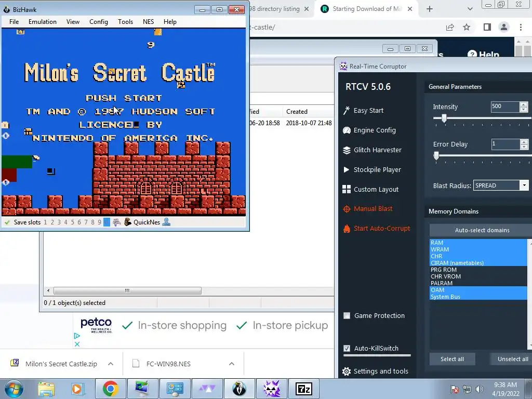This screenshot has height=399, width=532.
Task: Switch to RTCV purple monster taskbar icon
Action: click(271, 389)
